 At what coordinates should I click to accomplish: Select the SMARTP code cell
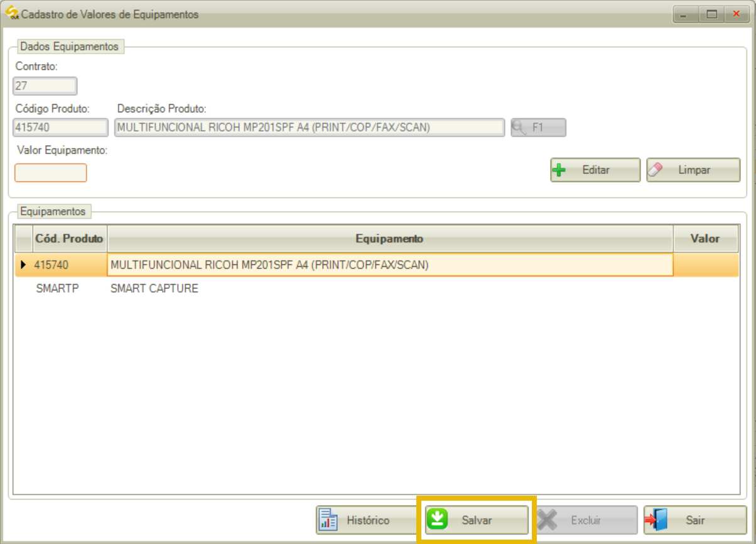click(70, 289)
